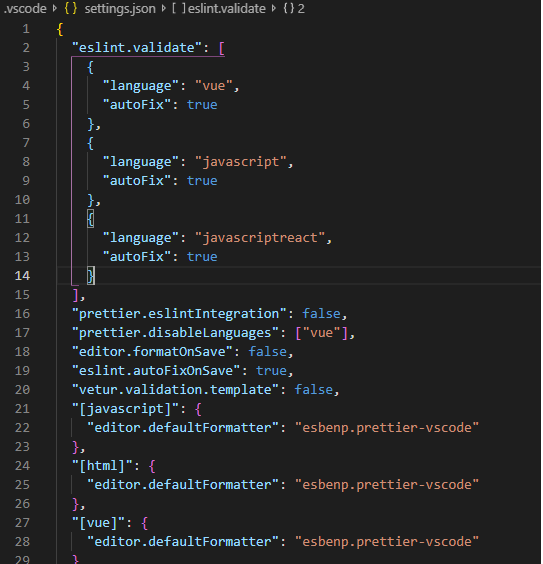Select the breadcrumb item labeled 2
Viewport: 543px width, 564px height.
301,8
